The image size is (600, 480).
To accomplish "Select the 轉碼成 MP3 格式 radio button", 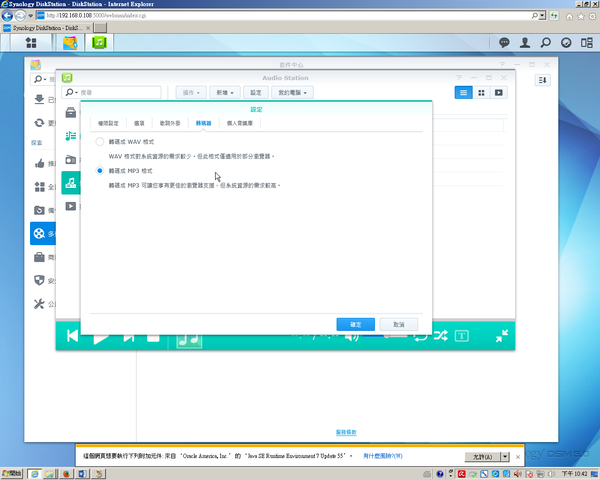I will pos(100,171).
